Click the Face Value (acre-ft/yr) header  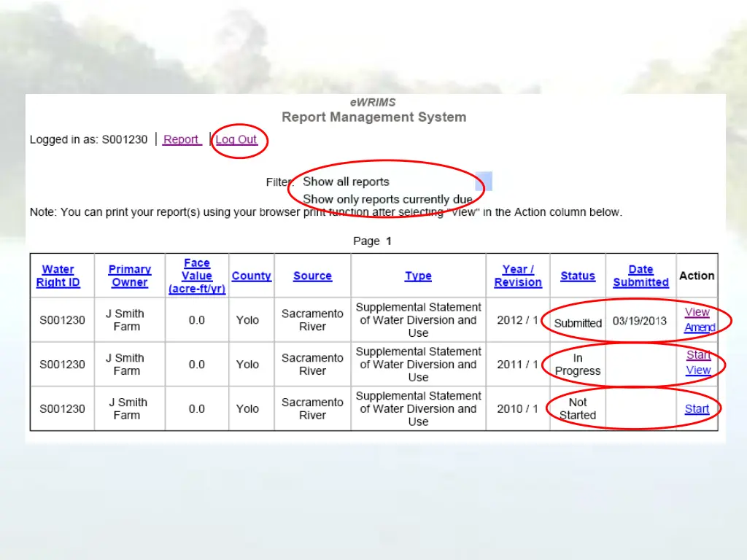click(x=197, y=276)
